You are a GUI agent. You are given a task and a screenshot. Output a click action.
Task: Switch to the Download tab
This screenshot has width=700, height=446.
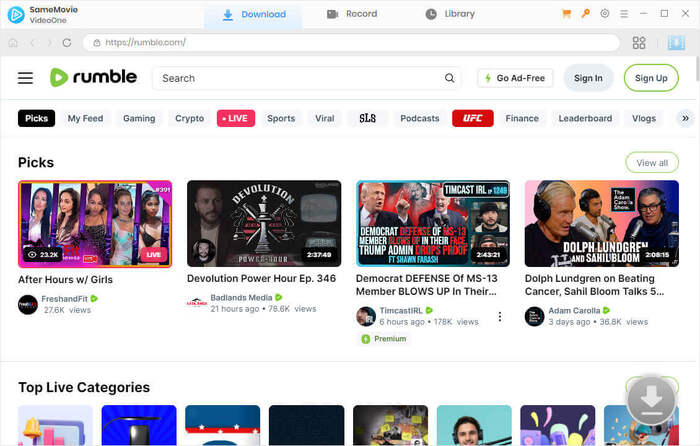click(254, 14)
